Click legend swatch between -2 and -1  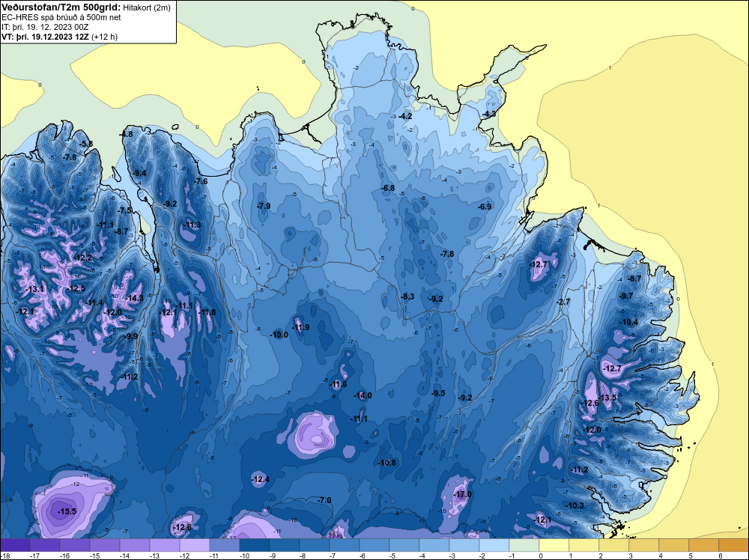tap(494, 545)
